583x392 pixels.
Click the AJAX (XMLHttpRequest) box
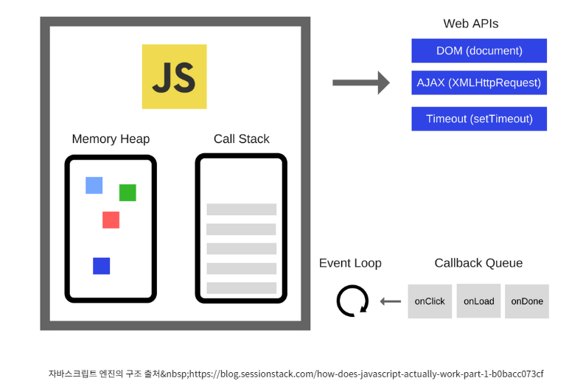(x=479, y=83)
